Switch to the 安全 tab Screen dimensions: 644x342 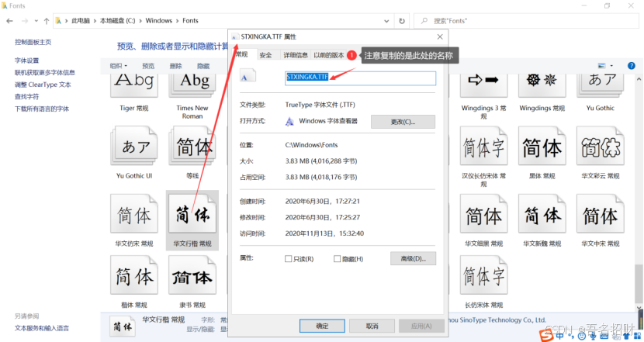pyautogui.click(x=265, y=55)
